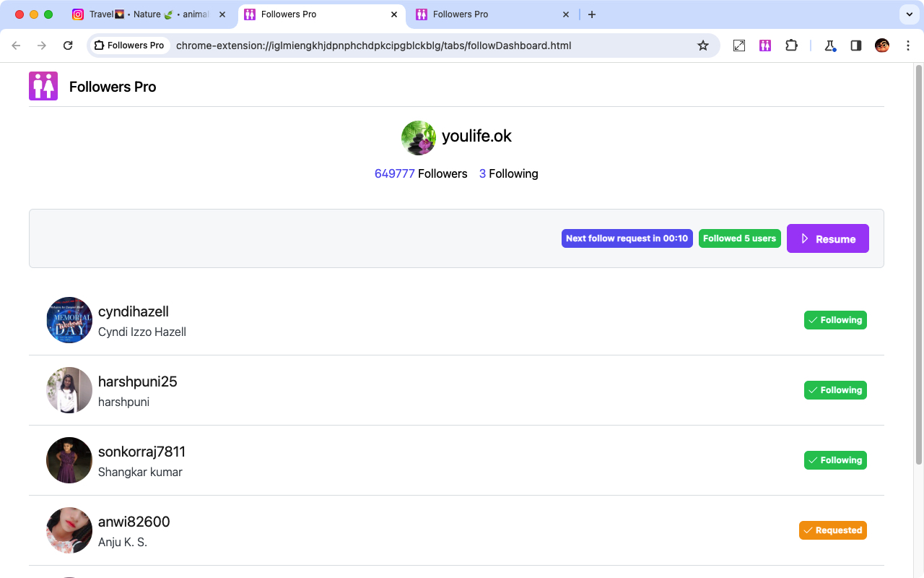The width and height of the screenshot is (924, 578).
Task: Reload the page with the refresh icon
Action: point(68,45)
